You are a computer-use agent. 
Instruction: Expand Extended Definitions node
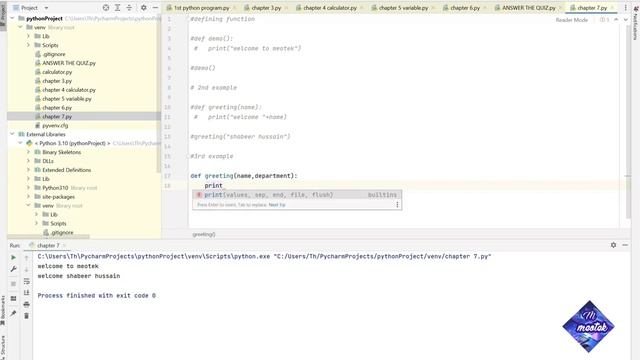29,170
